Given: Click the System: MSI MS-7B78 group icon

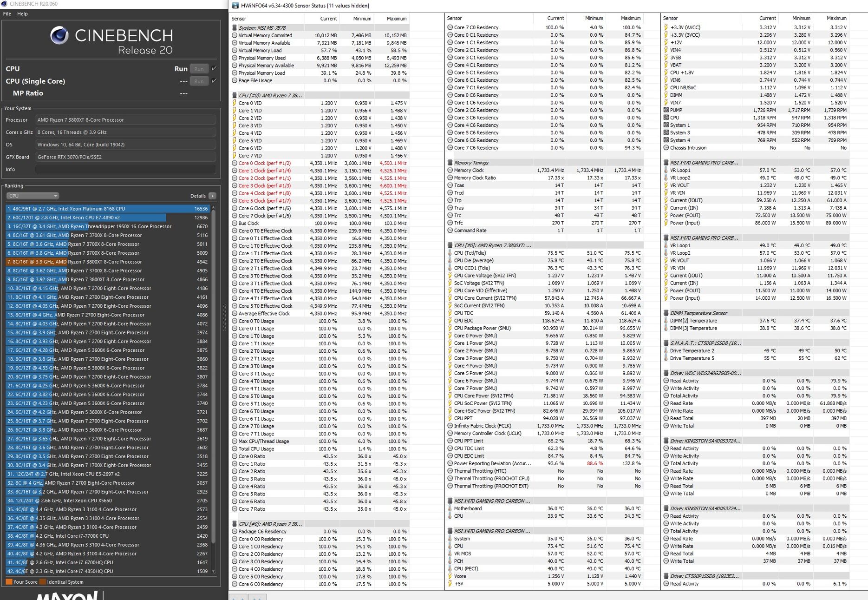Looking at the screenshot, I should point(235,28).
